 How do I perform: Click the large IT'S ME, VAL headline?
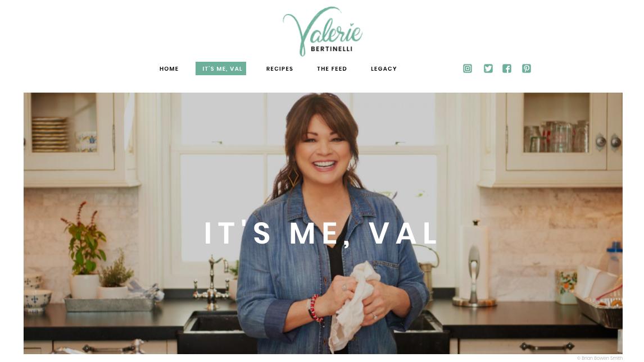[x=321, y=233]
